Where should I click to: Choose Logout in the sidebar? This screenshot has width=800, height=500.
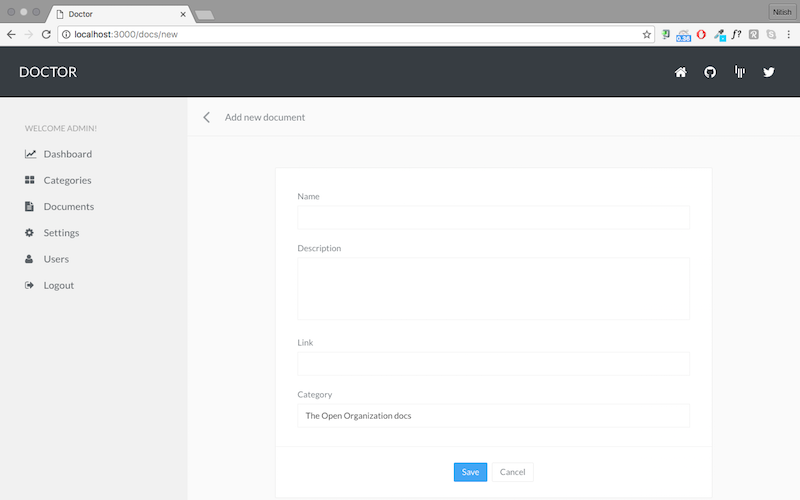tap(59, 285)
